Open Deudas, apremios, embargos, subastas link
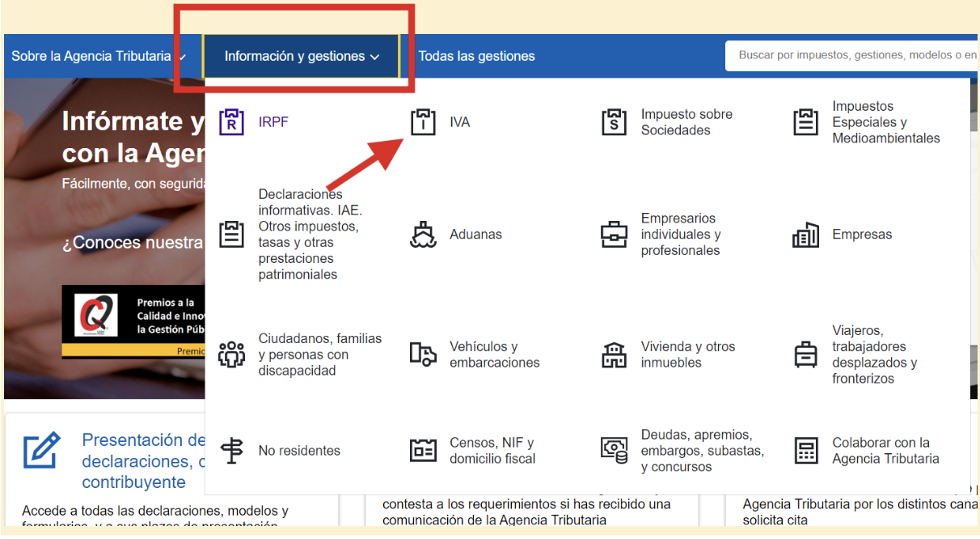 pyautogui.click(x=703, y=451)
